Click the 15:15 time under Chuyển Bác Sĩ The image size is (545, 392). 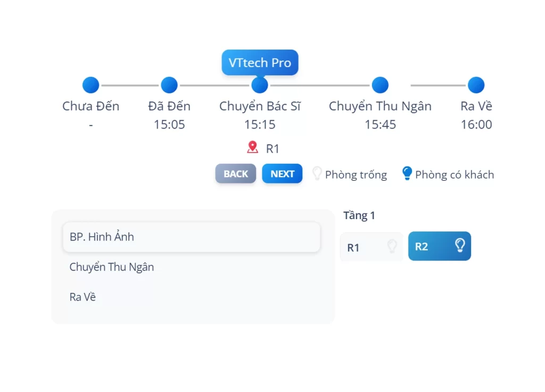click(x=260, y=124)
